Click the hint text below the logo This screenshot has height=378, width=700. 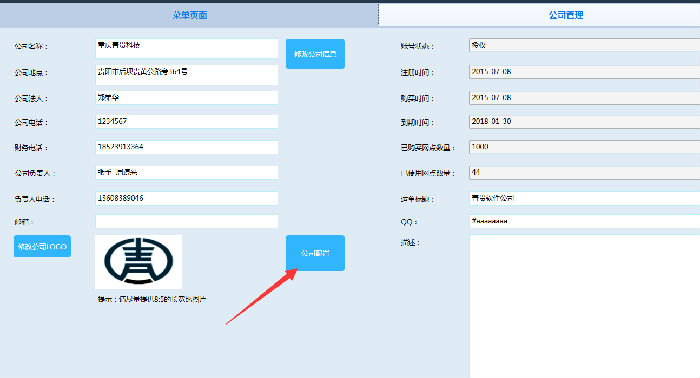152,299
